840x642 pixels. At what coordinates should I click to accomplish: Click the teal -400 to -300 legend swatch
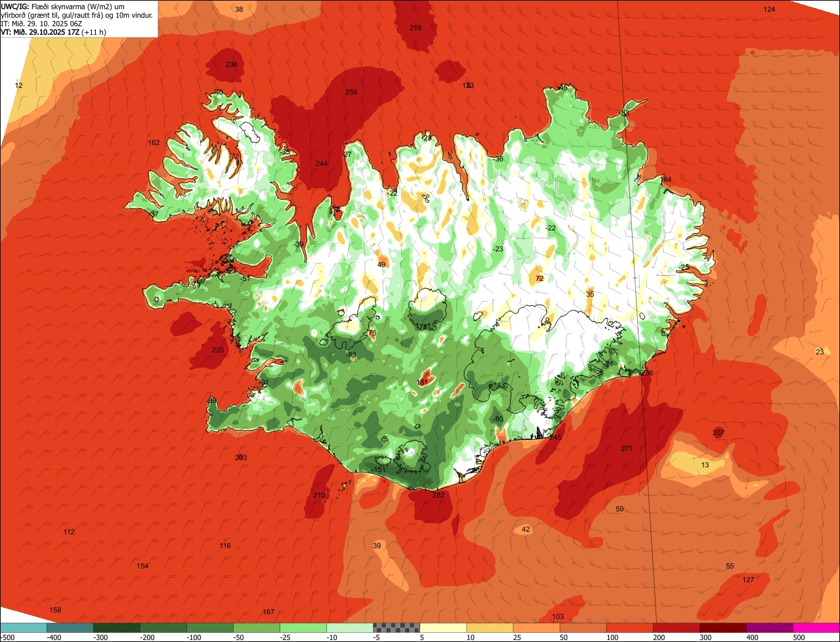[x=70, y=628]
